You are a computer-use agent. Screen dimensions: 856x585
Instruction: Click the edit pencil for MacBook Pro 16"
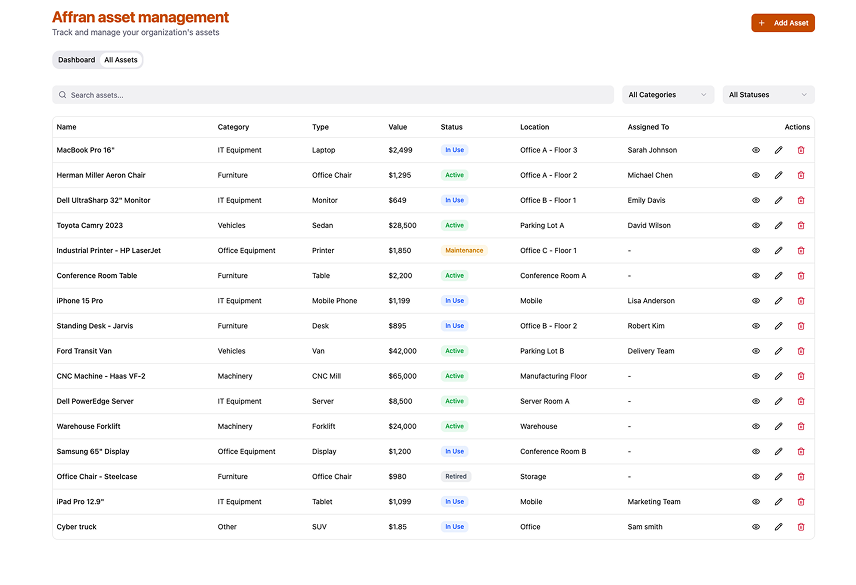click(778, 150)
